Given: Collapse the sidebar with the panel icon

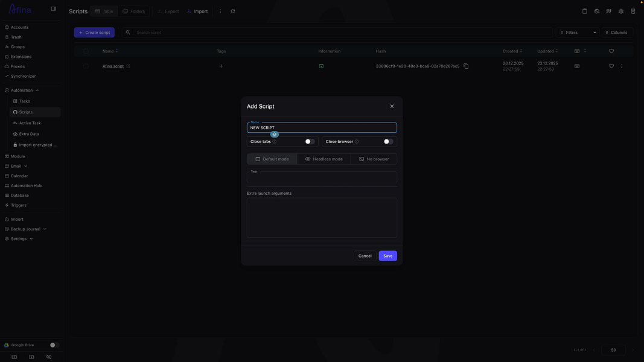Looking at the screenshot, I should tap(53, 8).
